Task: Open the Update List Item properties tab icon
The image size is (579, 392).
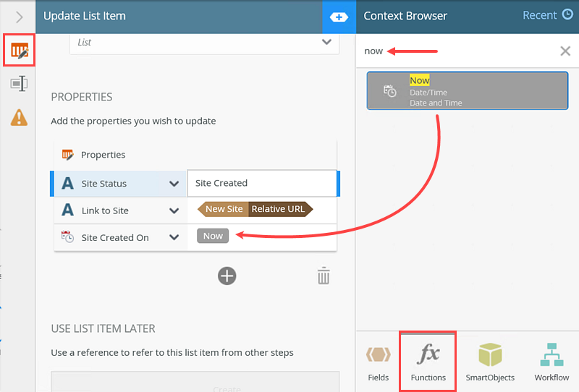Action: [20, 50]
